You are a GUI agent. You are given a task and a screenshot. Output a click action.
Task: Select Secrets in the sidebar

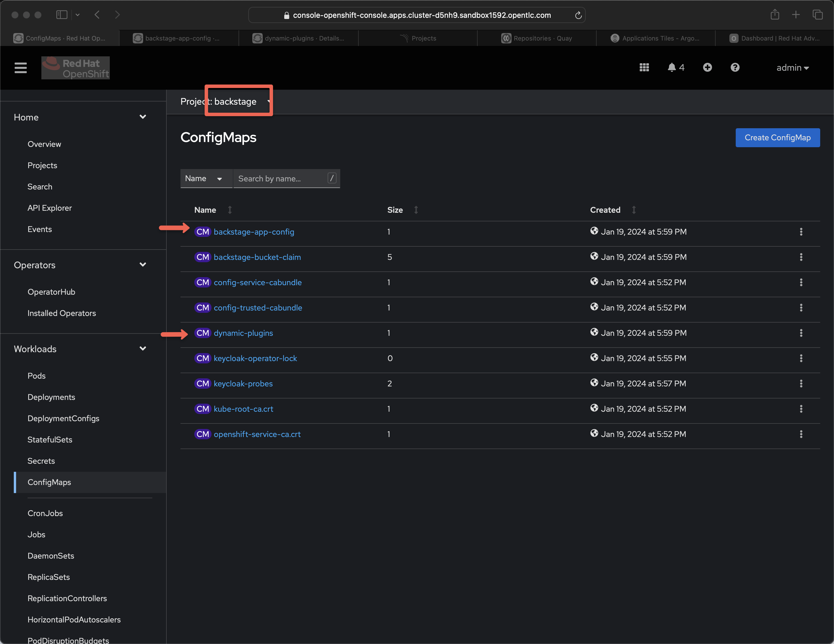[41, 461]
